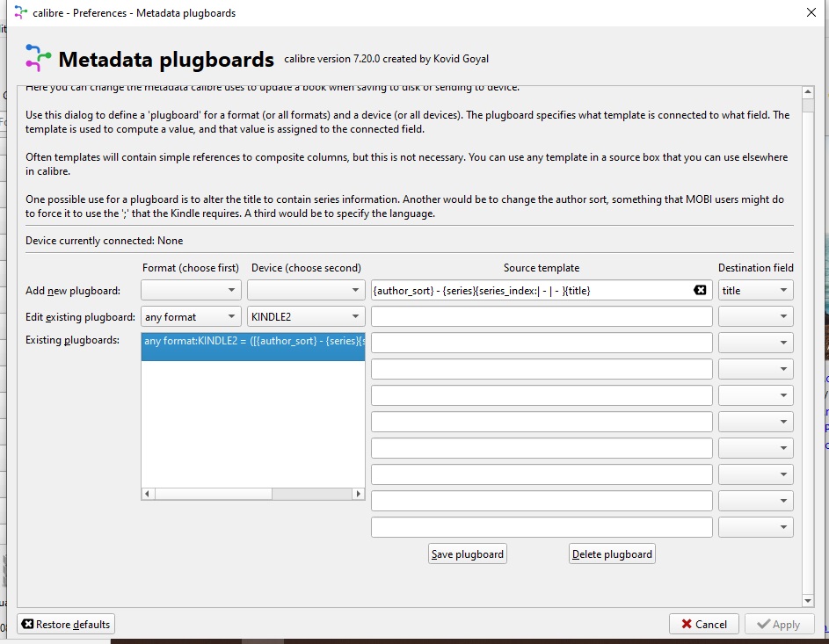The height and width of the screenshot is (644, 829).
Task: Click the Save plugboard button
Action: (468, 554)
